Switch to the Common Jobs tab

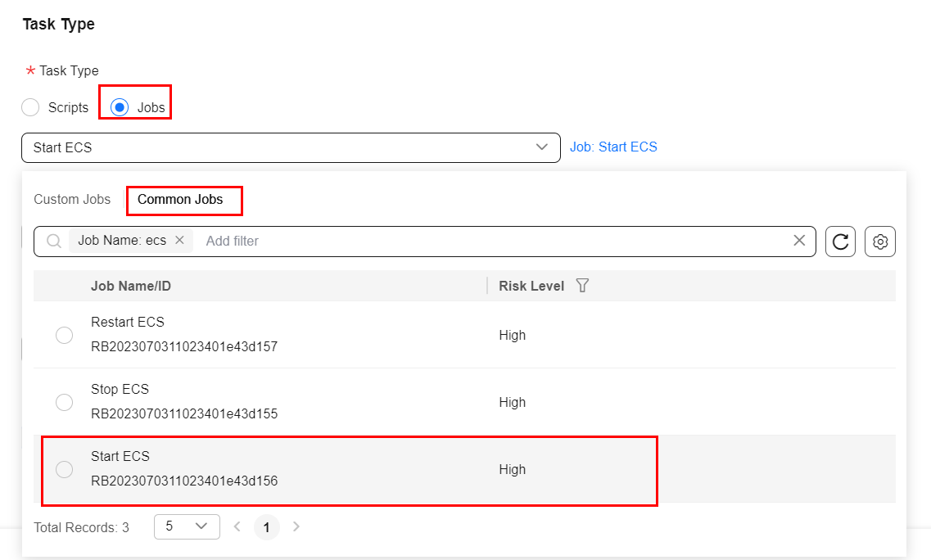[x=180, y=200]
